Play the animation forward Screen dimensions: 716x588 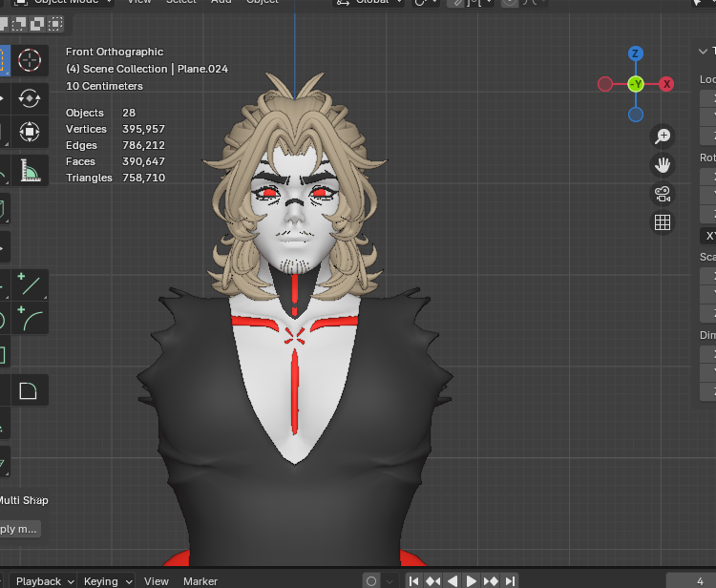pyautogui.click(x=472, y=581)
